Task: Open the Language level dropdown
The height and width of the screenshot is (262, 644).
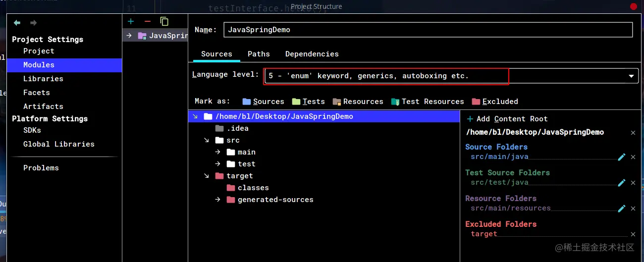Action: click(632, 76)
